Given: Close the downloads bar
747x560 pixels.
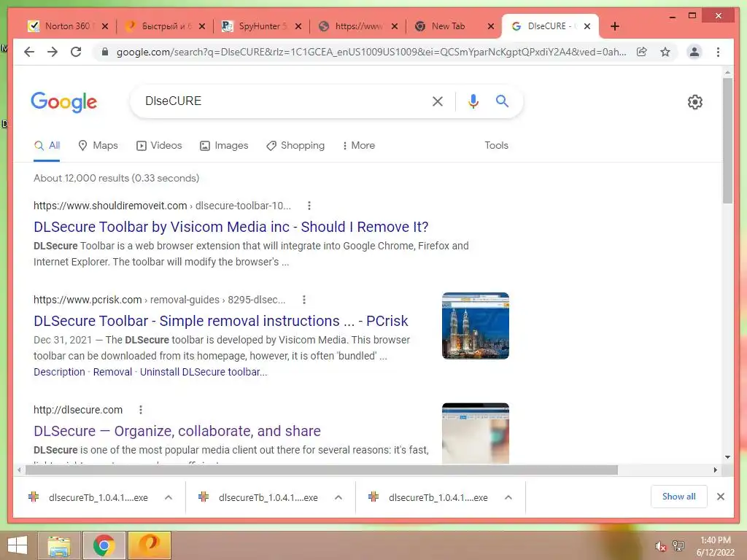Looking at the screenshot, I should (x=720, y=497).
